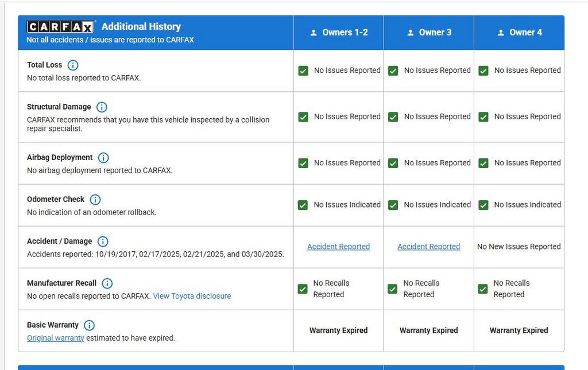Click Total Loss green check for Owner 4
Image resolution: width=588 pixels, height=370 pixels.
[483, 71]
